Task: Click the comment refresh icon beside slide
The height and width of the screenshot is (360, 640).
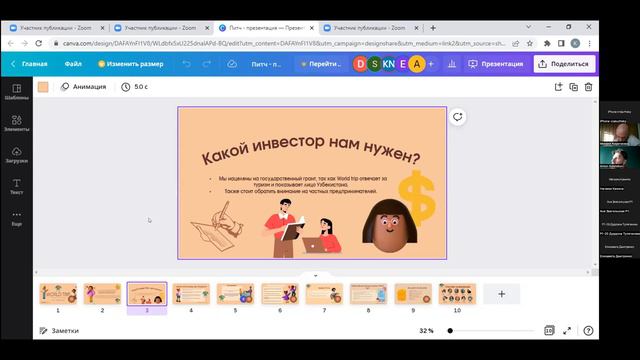Action: 458,117
